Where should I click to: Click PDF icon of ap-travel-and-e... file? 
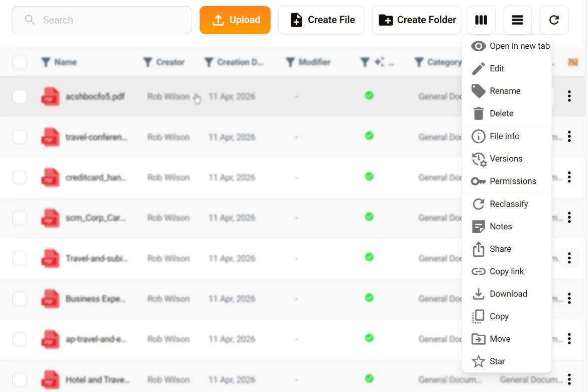click(50, 339)
